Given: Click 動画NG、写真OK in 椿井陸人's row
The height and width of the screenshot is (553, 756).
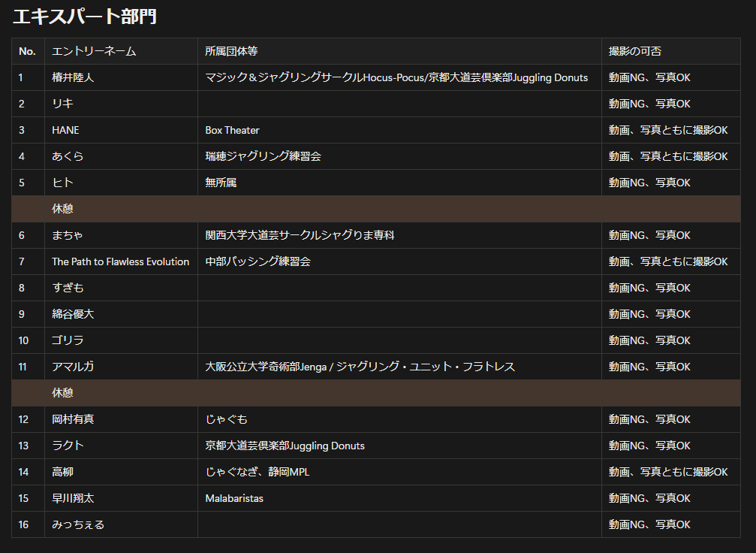Looking at the screenshot, I should pyautogui.click(x=649, y=77).
